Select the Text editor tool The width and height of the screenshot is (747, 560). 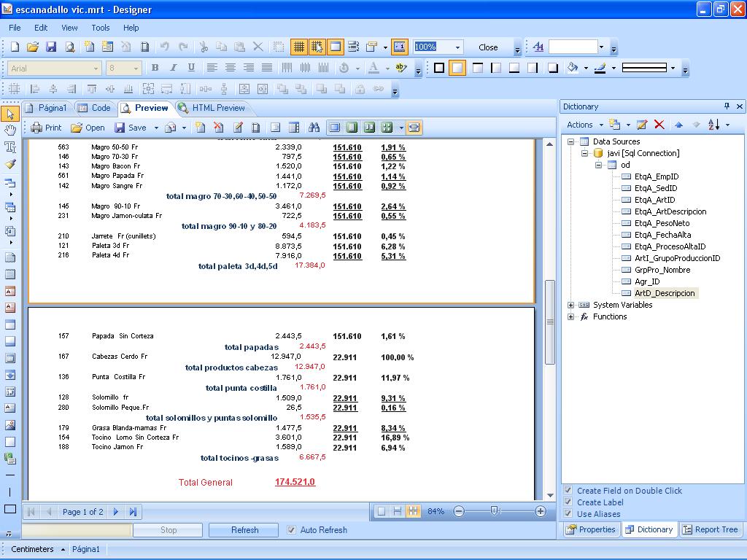[10, 147]
